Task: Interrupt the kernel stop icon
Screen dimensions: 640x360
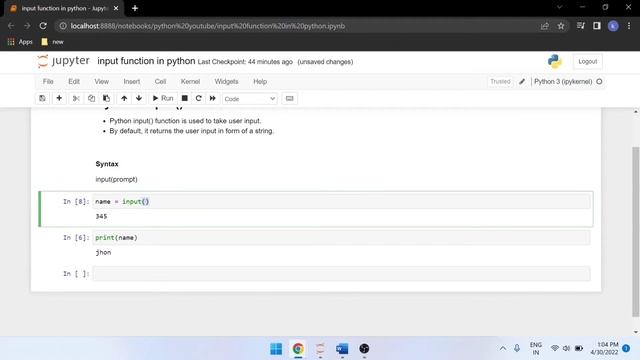Action: click(x=184, y=98)
